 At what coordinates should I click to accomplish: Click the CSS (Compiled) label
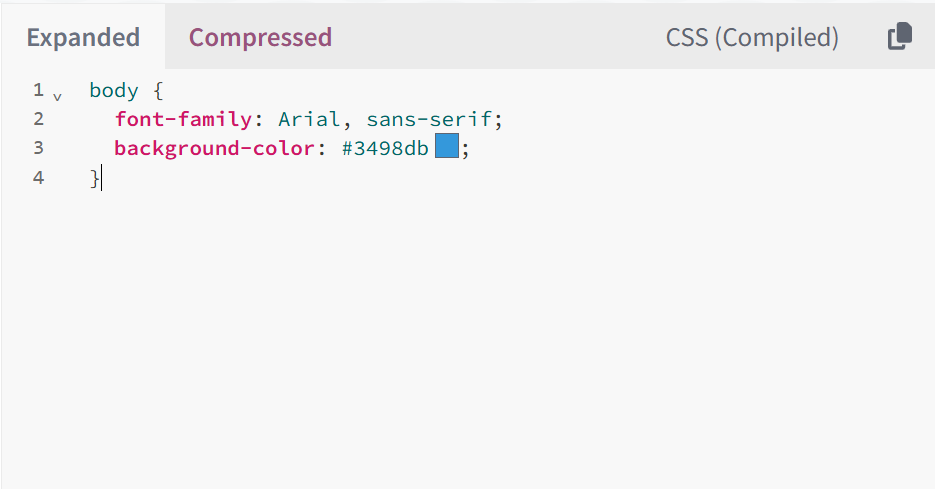[x=752, y=38]
